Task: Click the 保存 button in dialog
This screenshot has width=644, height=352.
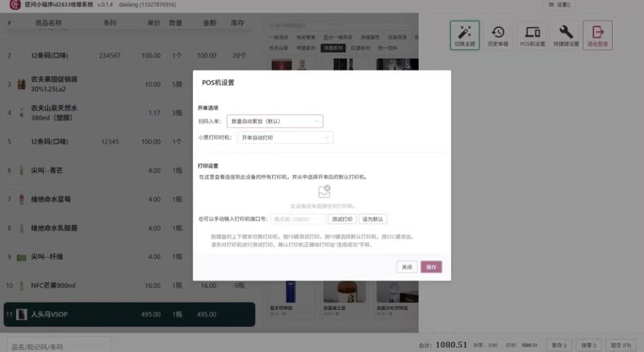Action: click(x=431, y=267)
